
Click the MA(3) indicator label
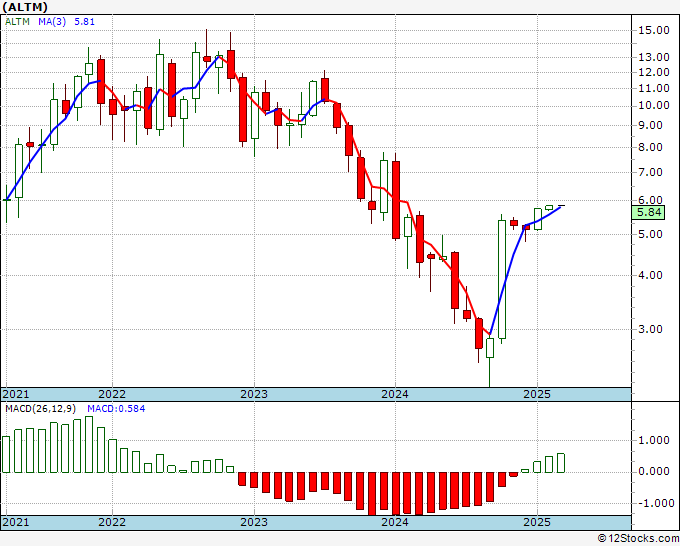point(52,21)
